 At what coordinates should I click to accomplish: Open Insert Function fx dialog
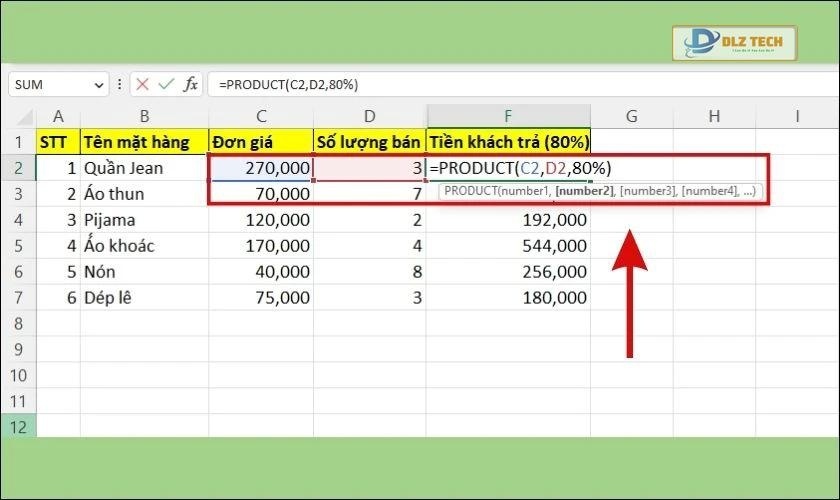click(190, 84)
